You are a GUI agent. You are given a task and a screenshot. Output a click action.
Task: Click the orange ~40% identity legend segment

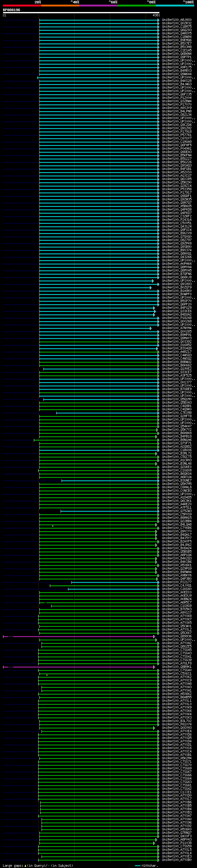tap(60, 6)
